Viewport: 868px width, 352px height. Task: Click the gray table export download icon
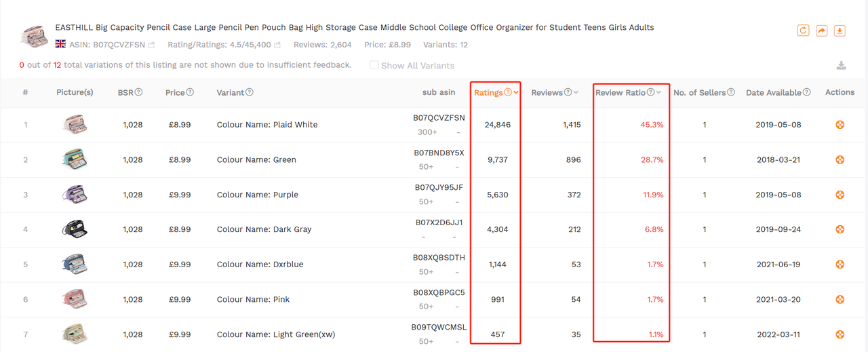(x=841, y=66)
